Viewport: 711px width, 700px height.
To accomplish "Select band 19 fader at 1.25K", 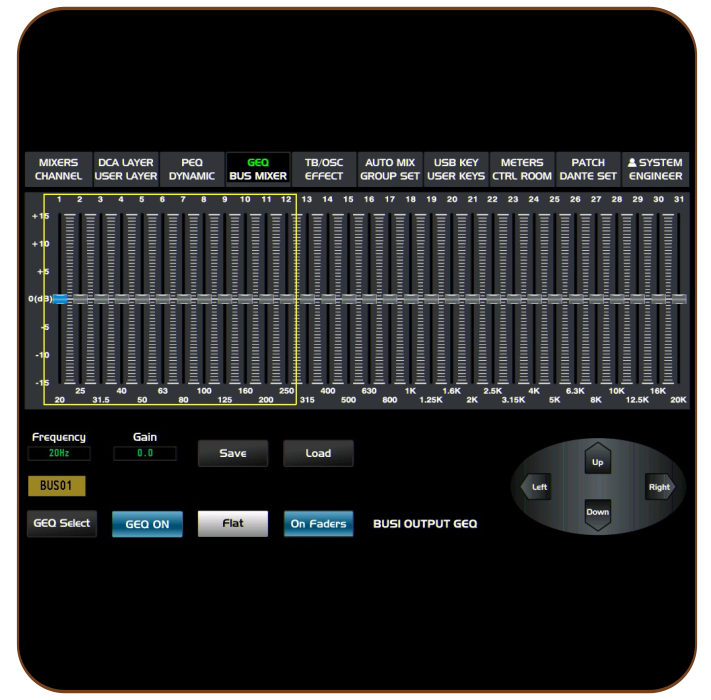I will (x=431, y=299).
